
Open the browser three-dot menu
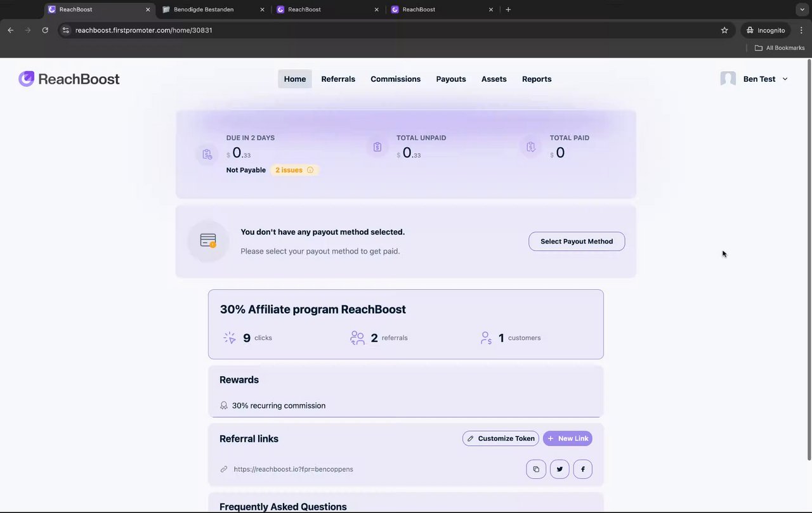[801, 30]
